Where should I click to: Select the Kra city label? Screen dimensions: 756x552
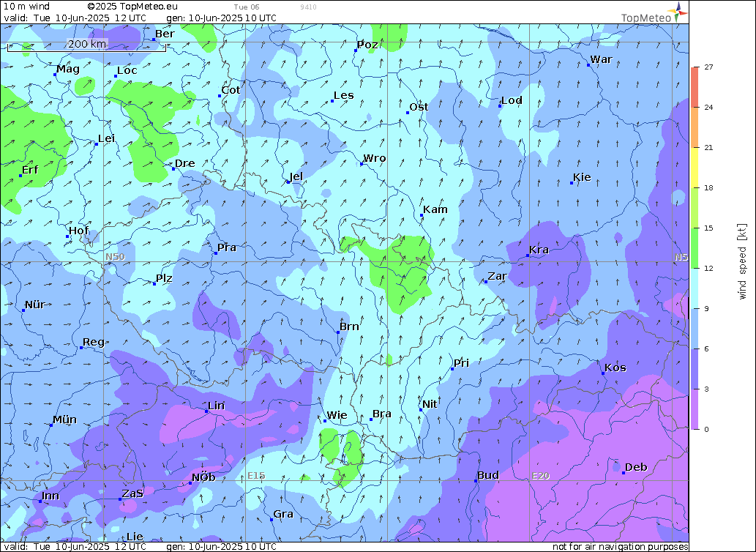539,250
